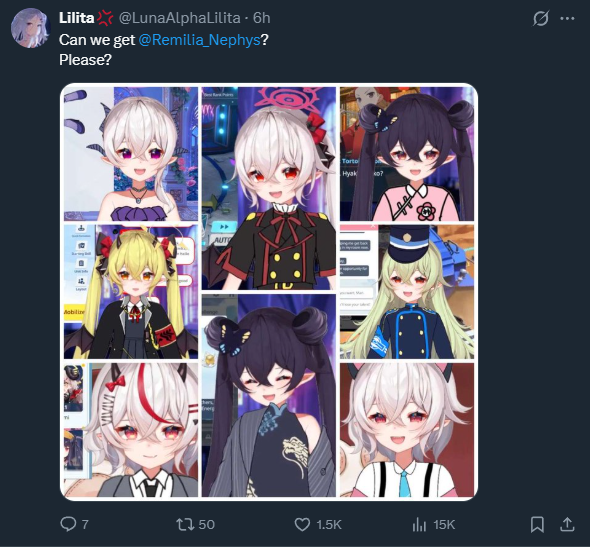Open the 6h timestamp link
The width and height of the screenshot is (590, 547).
coord(262,18)
